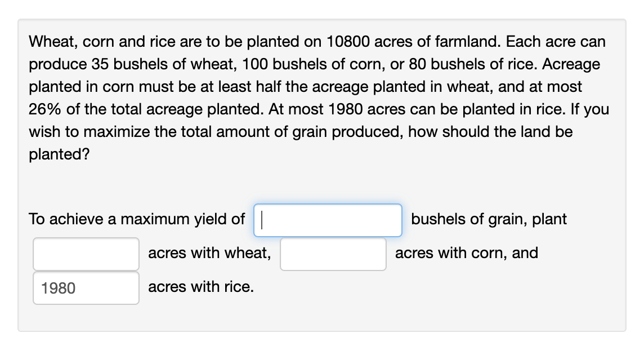Screen dimensions: 644x346
Task: Click the "acres with rice." label
Action: 200,287
